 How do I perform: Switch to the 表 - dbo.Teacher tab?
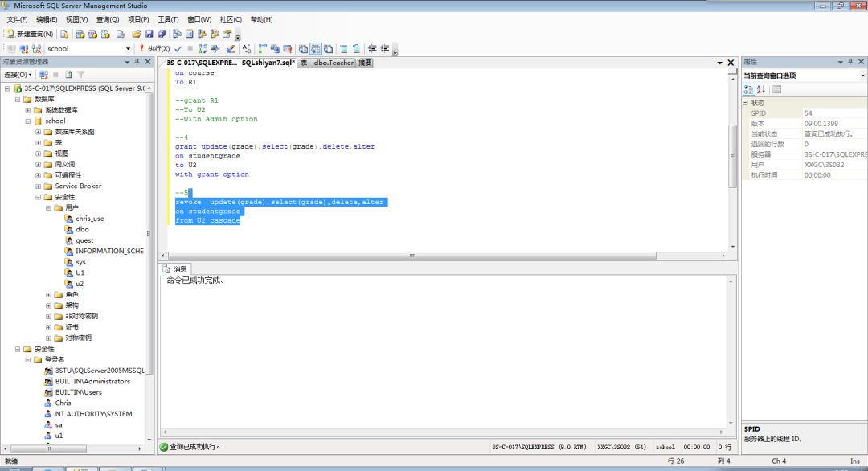tap(326, 63)
